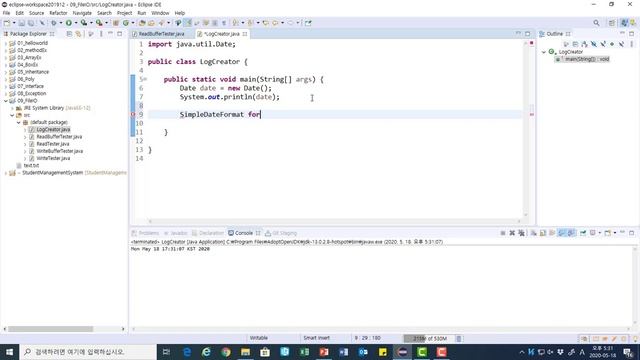640x360 pixels.
Task: Collapse LogCreator node in Outline
Action: (x=544, y=52)
